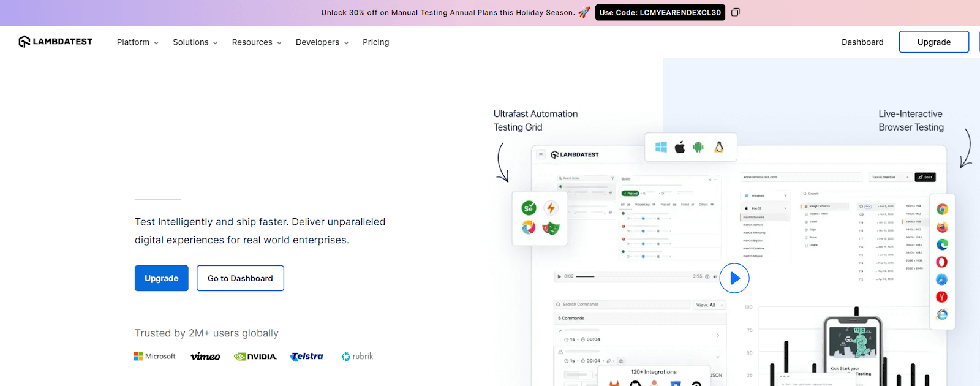980x386 pixels.
Task: Click the '120+ Integrations' card text
Action: point(654,372)
